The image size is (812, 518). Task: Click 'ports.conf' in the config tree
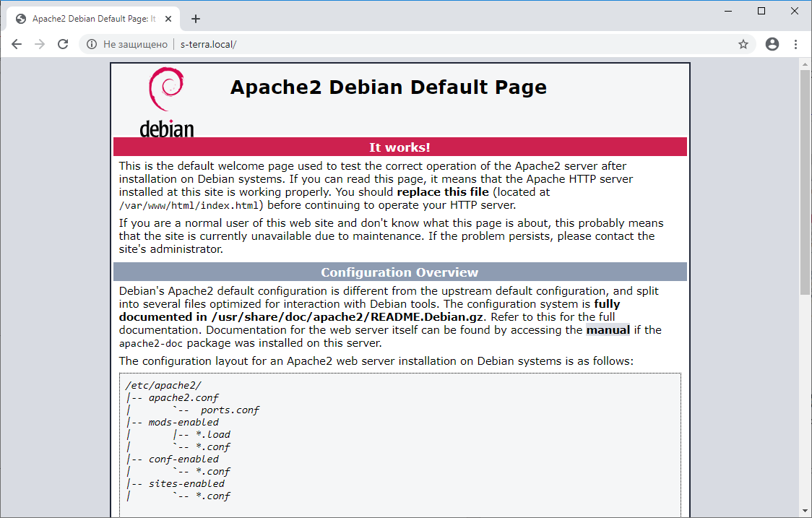coord(230,410)
